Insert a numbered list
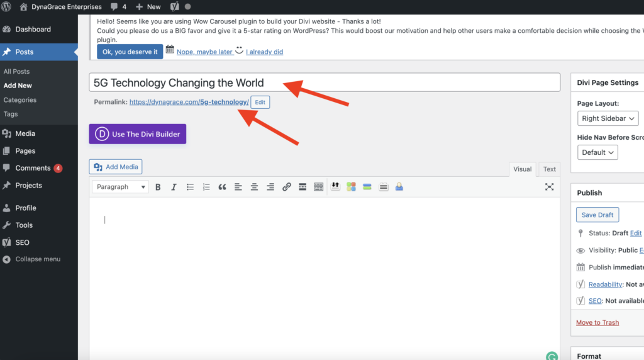 206,187
